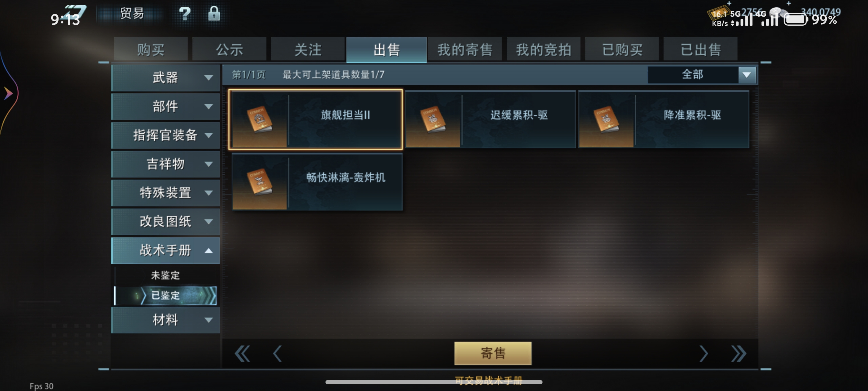Choose the 迟缓累积-驱 item card
The image size is (868, 391).
491,119
